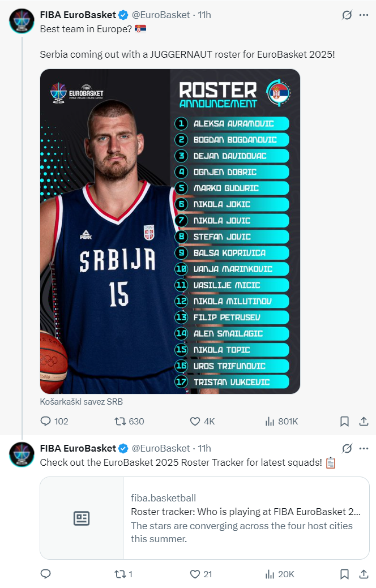The height and width of the screenshot is (588, 376).
Task: Repost the Roster Tracker tweet
Action: coord(120,574)
